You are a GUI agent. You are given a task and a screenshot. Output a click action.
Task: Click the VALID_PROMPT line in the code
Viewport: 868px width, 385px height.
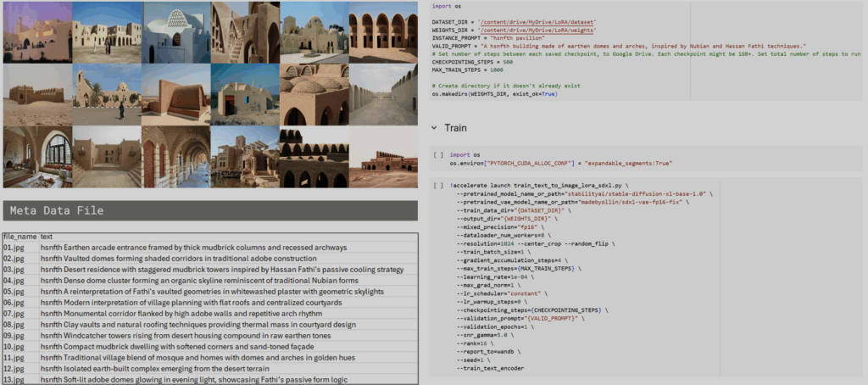point(619,46)
